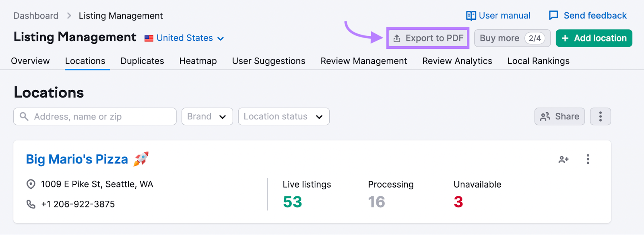Open the Brand filter dropdown
Viewport: 644px width, 235px height.
pos(207,117)
